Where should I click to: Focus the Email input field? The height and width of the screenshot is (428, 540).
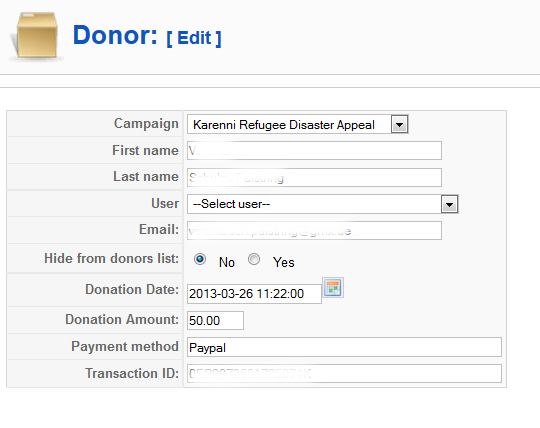coord(314,230)
